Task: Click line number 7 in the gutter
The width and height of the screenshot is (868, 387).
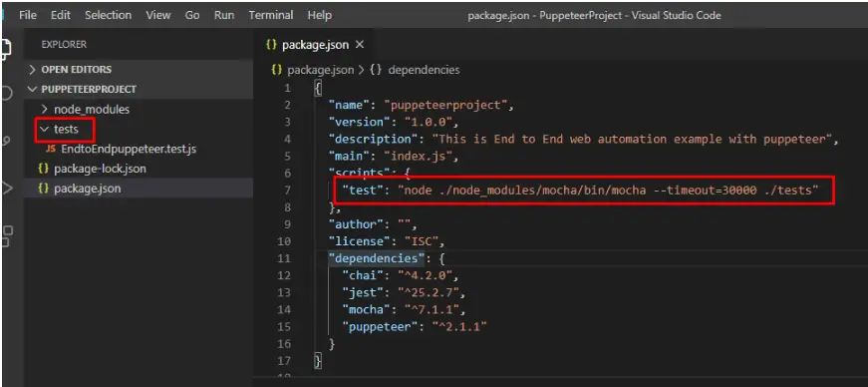Action: (x=287, y=191)
